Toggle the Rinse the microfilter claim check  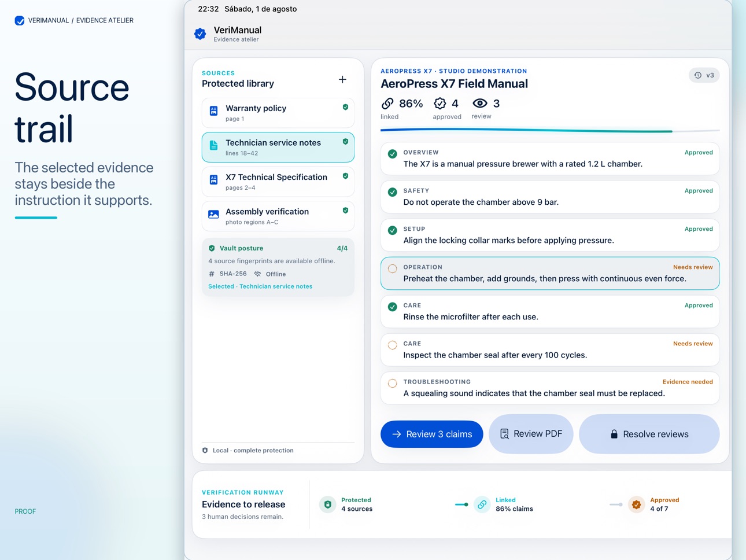click(393, 307)
